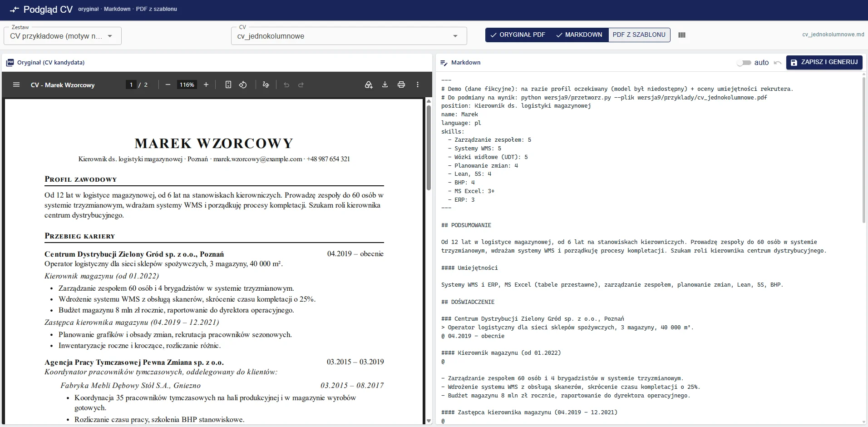This screenshot has height=427, width=868.
Task: Click the Markdown editor pencil icon
Action: click(444, 63)
